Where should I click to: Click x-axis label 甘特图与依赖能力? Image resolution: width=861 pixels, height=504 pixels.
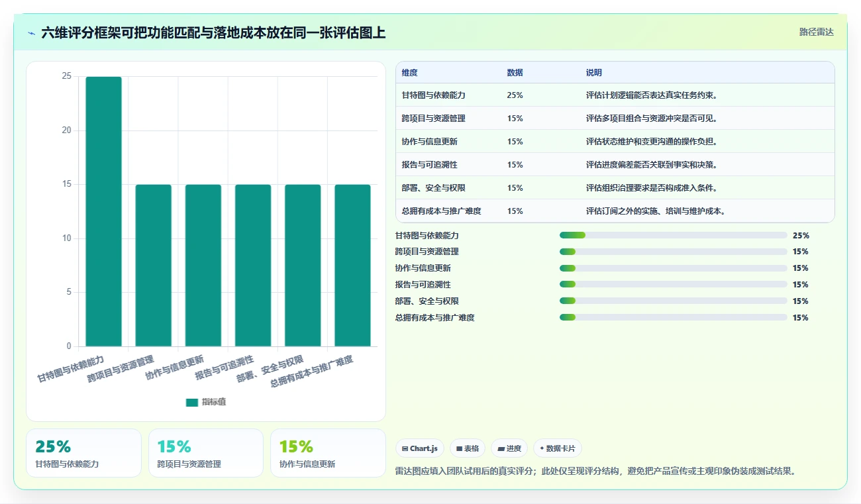[x=71, y=369]
